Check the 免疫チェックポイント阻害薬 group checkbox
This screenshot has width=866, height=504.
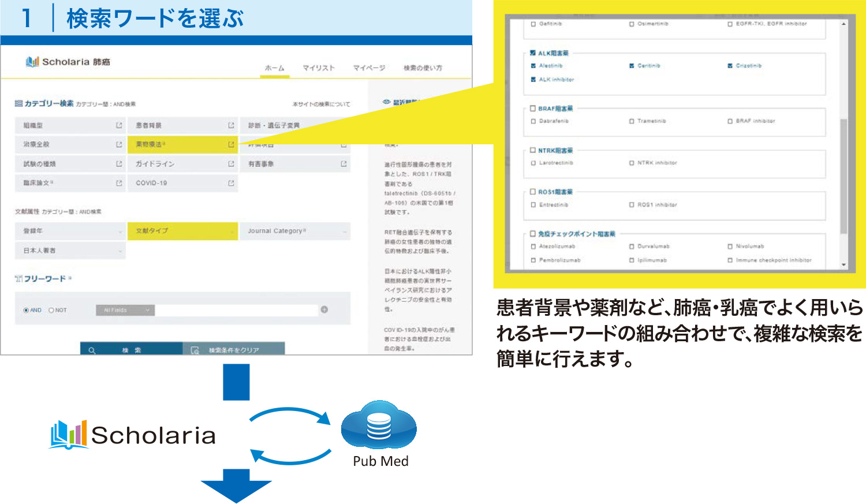coord(533,234)
